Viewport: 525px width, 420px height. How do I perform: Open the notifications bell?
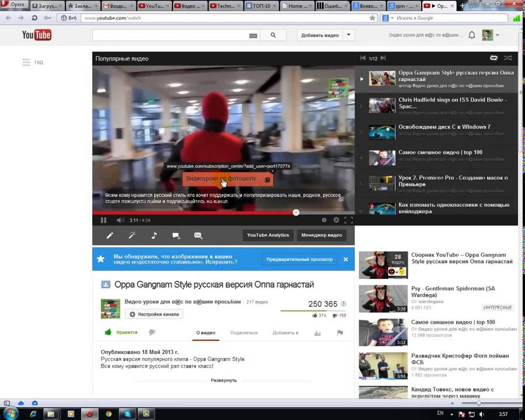click(472, 35)
